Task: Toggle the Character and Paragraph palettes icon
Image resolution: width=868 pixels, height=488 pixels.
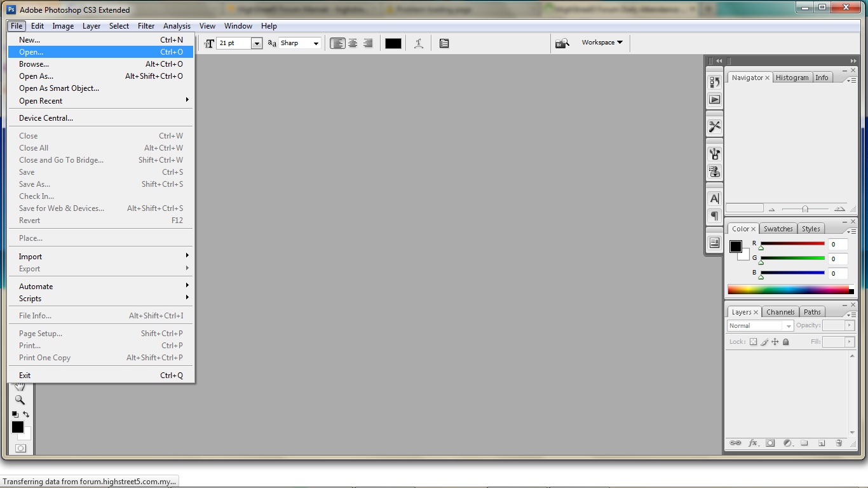Action: (x=444, y=43)
